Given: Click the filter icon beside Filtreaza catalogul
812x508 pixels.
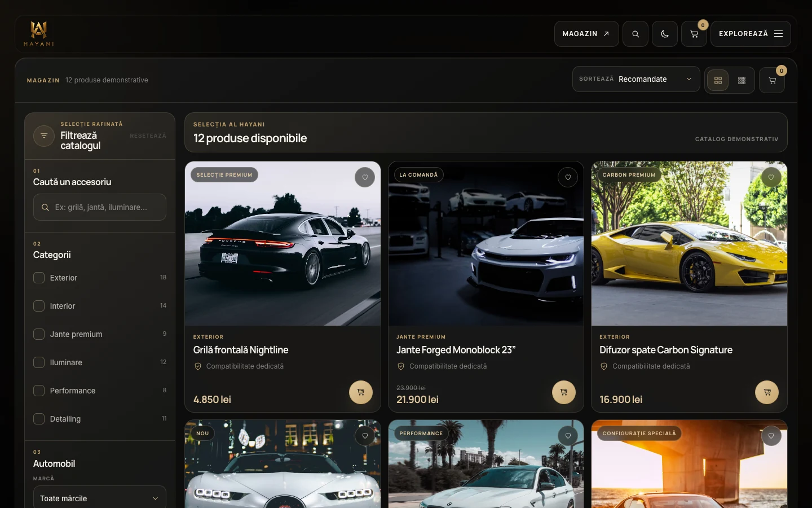Looking at the screenshot, I should click(x=44, y=135).
